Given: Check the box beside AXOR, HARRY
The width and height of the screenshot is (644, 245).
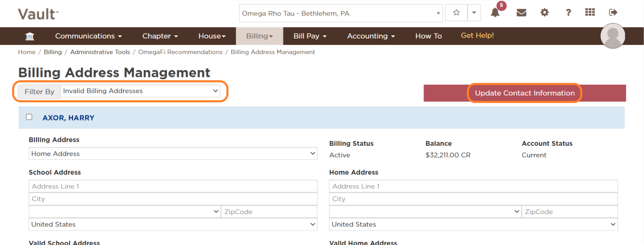Looking at the screenshot, I should click(x=29, y=117).
